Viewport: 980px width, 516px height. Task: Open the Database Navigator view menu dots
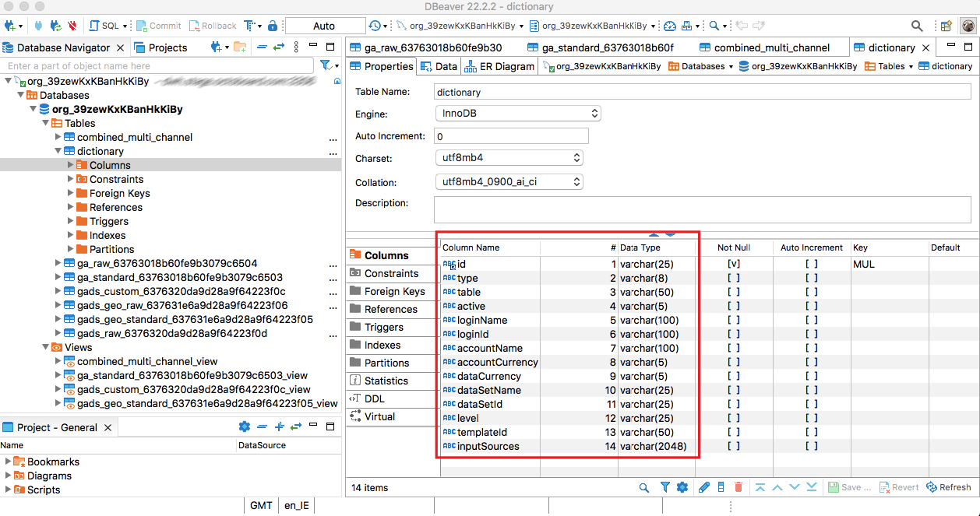[x=295, y=47]
